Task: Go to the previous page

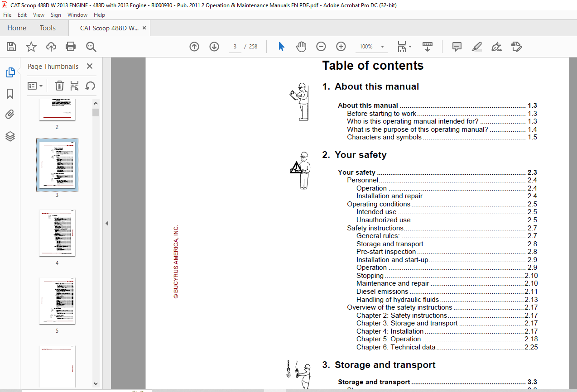Action: click(194, 46)
